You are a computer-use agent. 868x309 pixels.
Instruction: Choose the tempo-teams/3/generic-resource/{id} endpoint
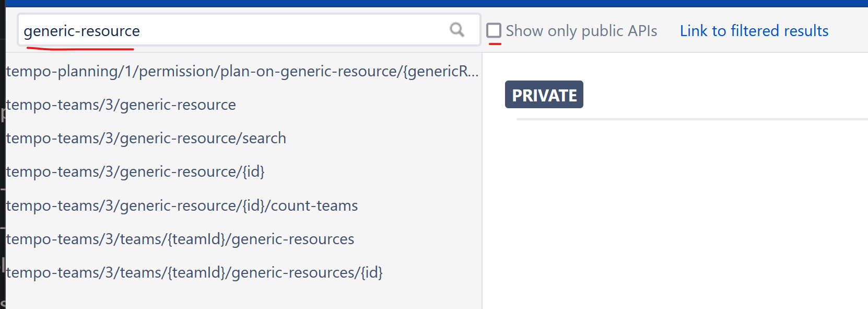coord(135,171)
